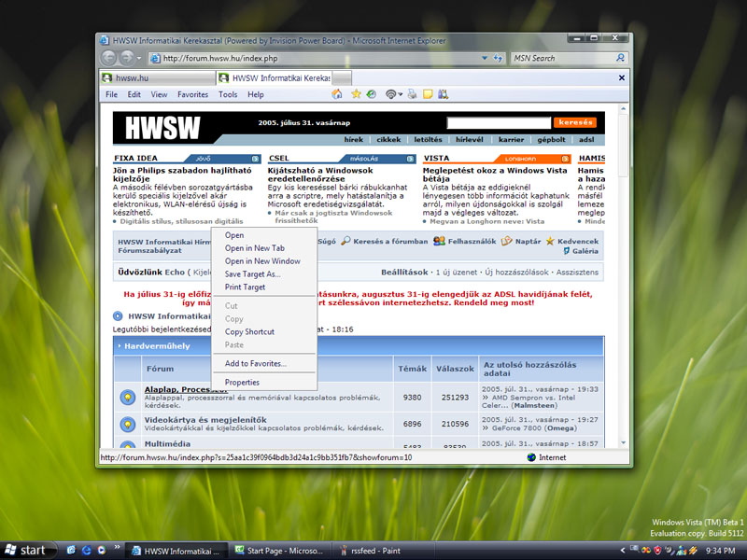747x560 pixels.
Task: Open the adsl navigation link
Action: (x=586, y=139)
